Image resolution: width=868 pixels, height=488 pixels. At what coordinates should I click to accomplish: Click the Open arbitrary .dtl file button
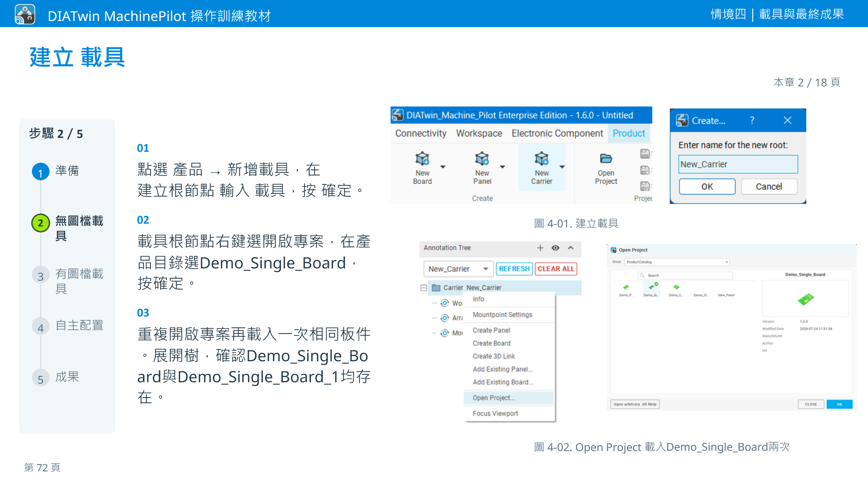(635, 404)
